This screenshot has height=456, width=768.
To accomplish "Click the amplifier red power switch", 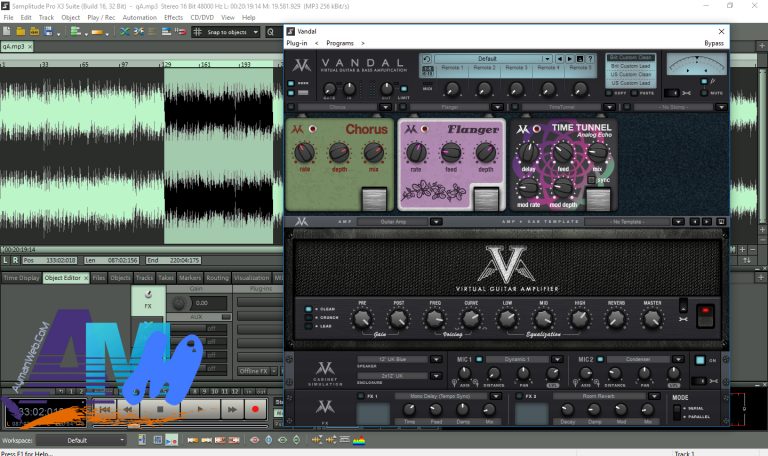I will (x=706, y=312).
